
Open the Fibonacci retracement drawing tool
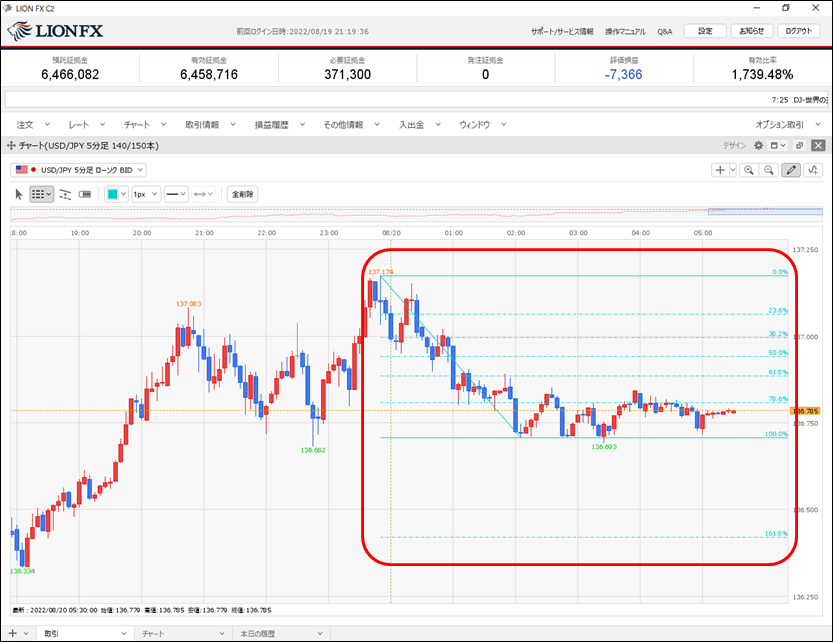pos(41,195)
